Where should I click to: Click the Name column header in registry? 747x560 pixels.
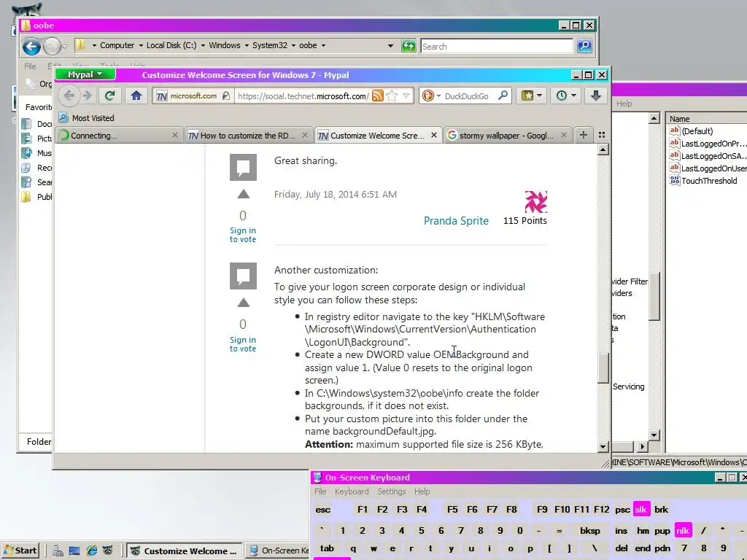pyautogui.click(x=707, y=119)
